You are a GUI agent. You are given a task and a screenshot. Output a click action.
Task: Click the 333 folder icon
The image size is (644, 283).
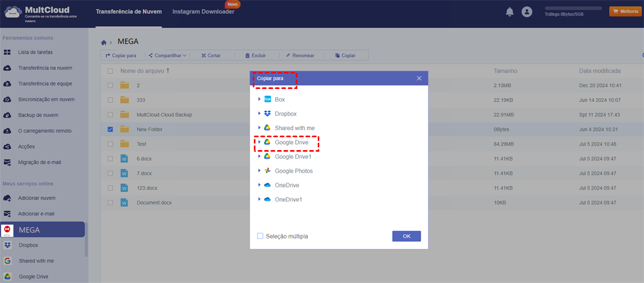coord(125,100)
